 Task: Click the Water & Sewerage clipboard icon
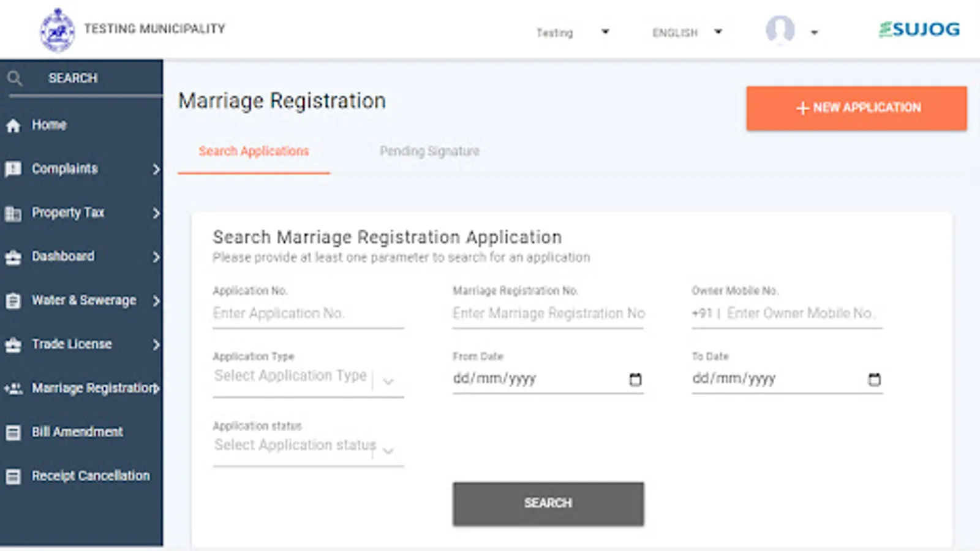click(13, 301)
